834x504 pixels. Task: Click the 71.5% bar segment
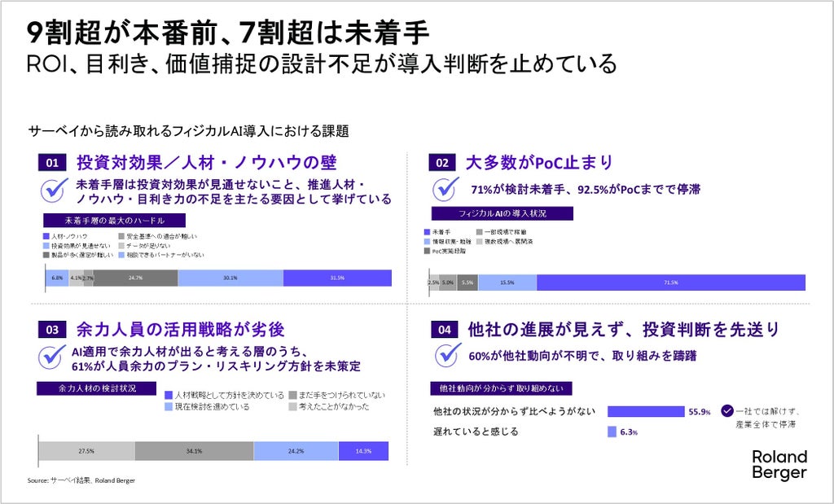click(x=671, y=283)
